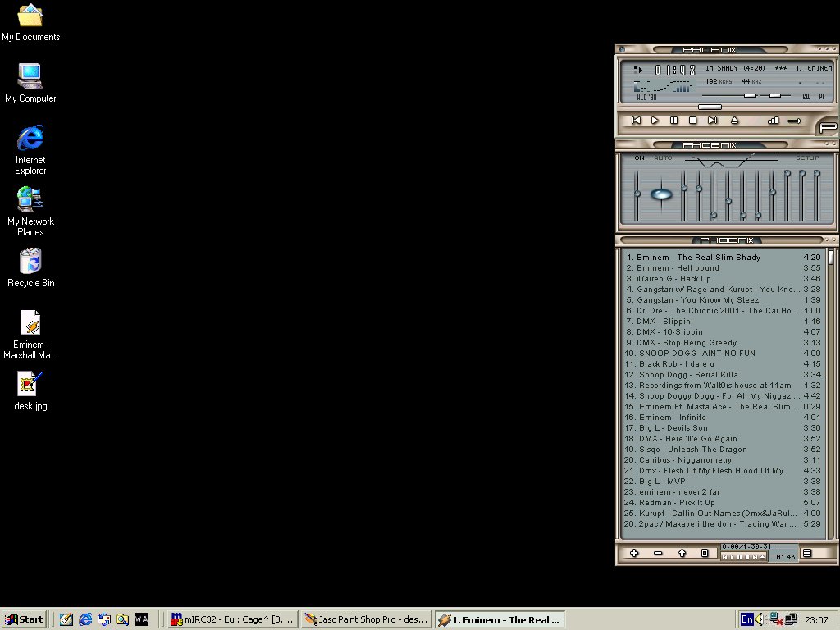Toggle the PL playlist window button
Image resolution: width=840 pixels, height=630 pixels.
click(x=821, y=97)
